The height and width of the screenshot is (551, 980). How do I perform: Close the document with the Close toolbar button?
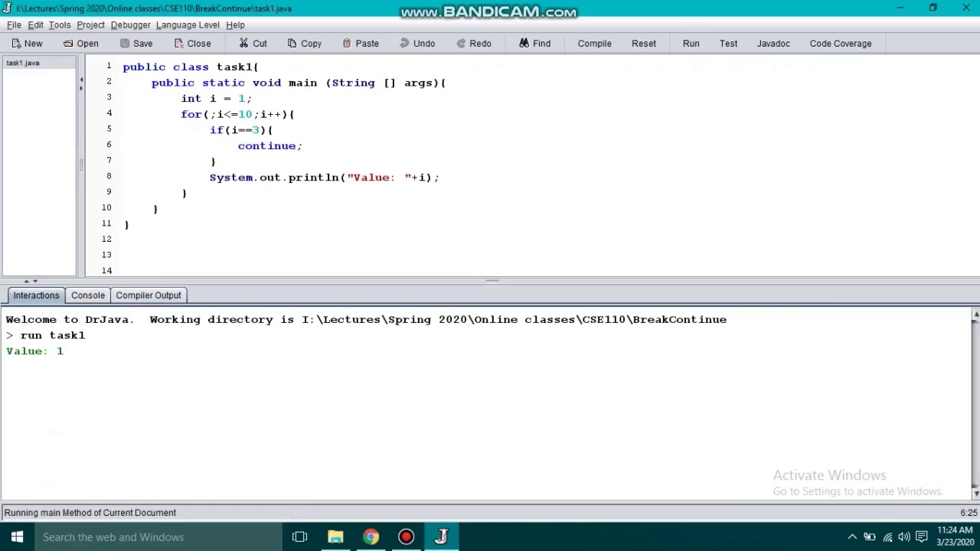tap(192, 44)
